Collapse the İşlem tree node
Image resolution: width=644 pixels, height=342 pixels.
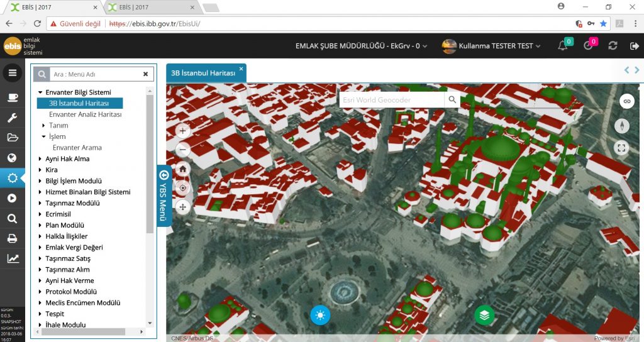[x=43, y=136]
